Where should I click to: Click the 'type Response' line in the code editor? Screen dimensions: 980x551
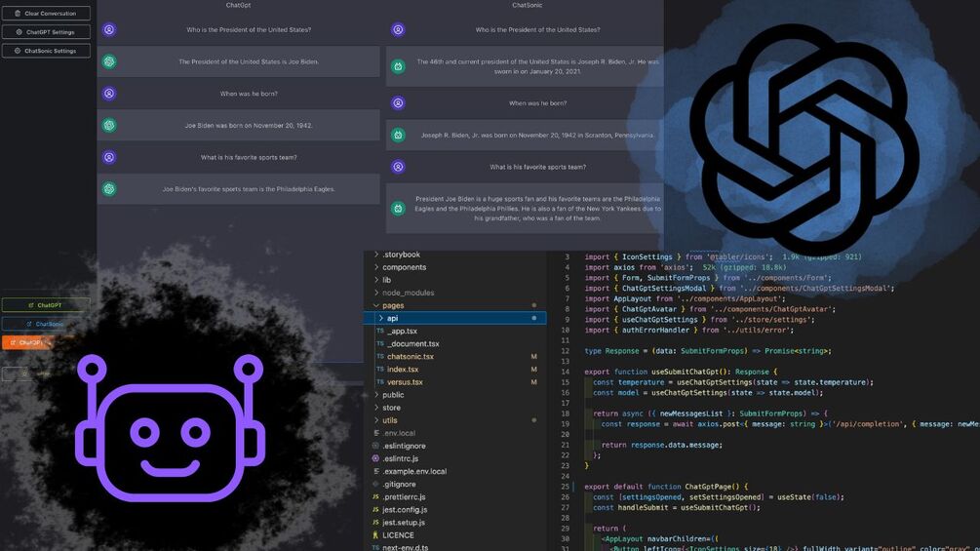coord(708,351)
